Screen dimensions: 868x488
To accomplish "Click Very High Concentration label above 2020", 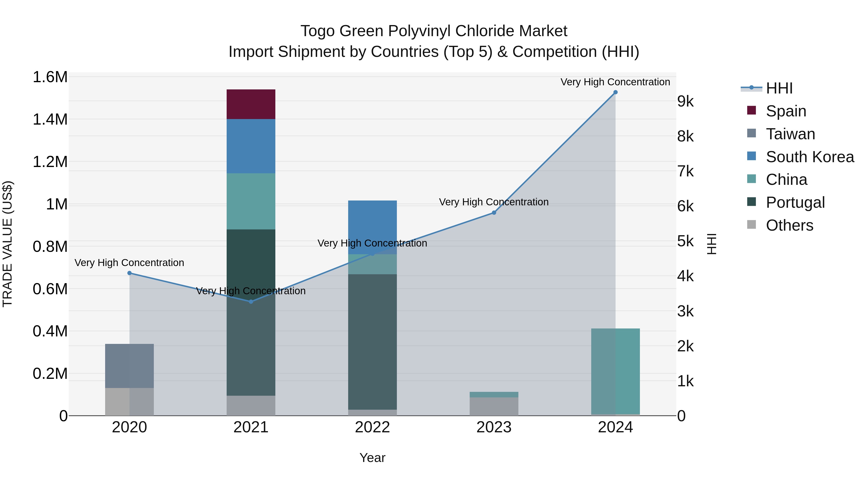I will point(129,263).
